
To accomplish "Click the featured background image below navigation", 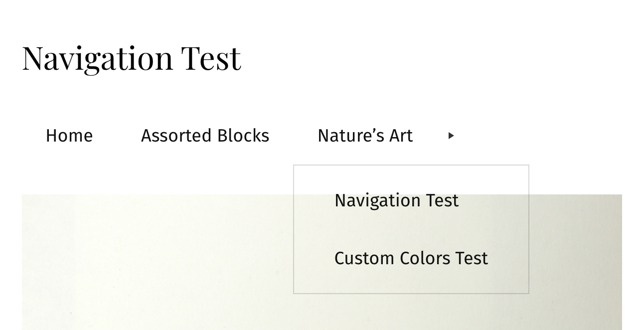I will coord(150,259).
